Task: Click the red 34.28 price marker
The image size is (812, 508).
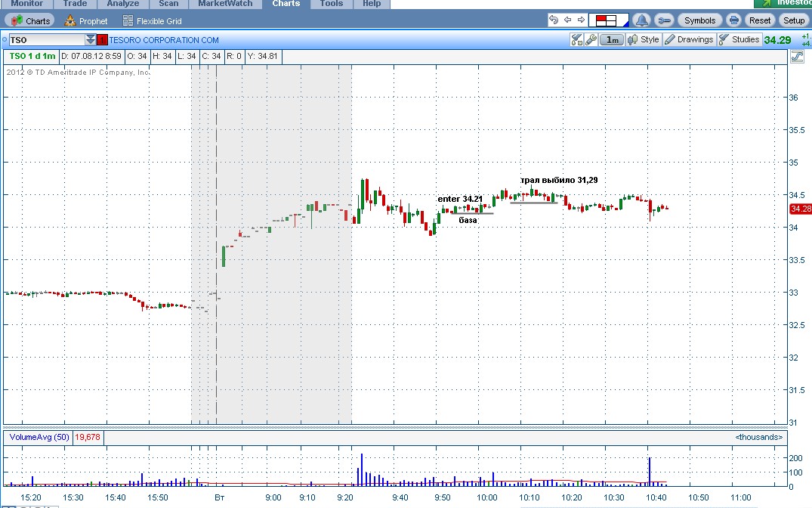Action: tap(800, 209)
